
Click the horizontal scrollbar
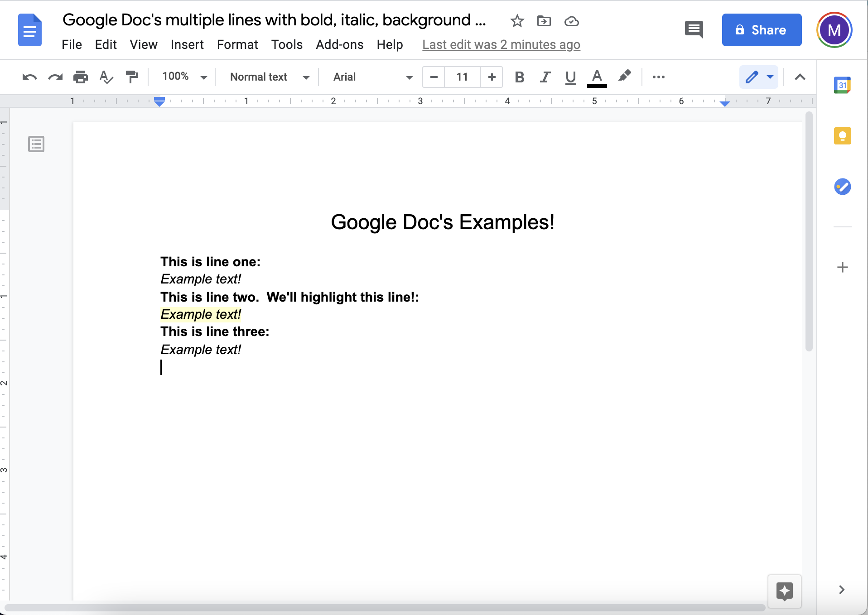385,607
